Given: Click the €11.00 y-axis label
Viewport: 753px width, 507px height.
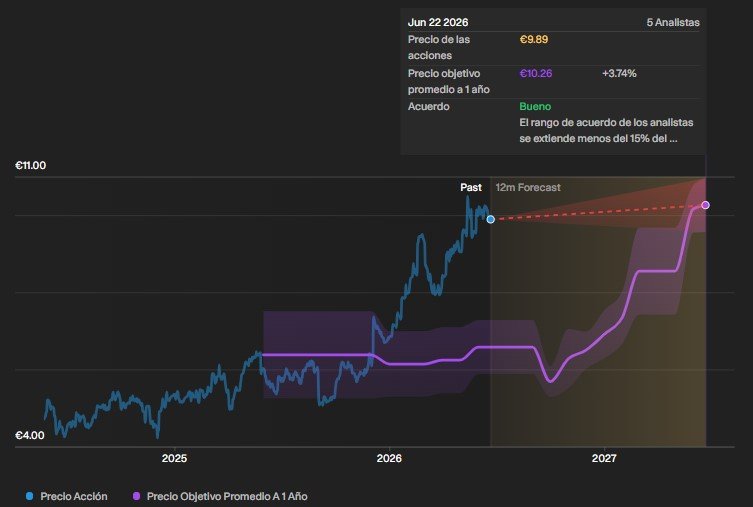Looking at the screenshot, I should (31, 165).
